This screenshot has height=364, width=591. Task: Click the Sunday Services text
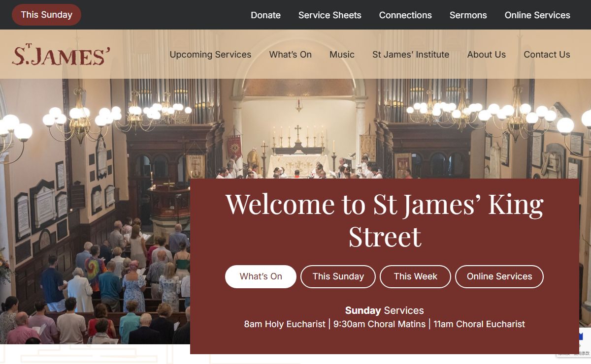385,310
